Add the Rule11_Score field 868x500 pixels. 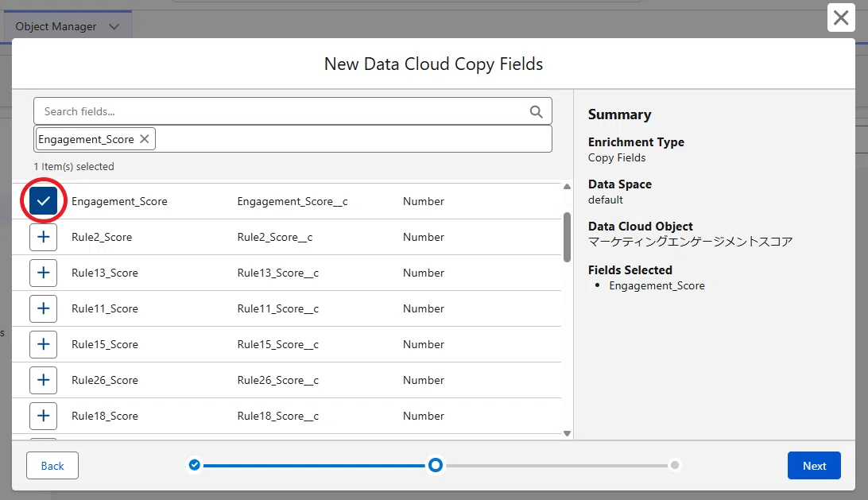coord(43,308)
